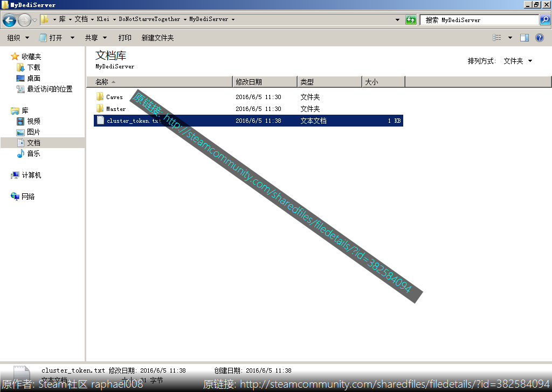Click the folder icon in the address bar

44,19
